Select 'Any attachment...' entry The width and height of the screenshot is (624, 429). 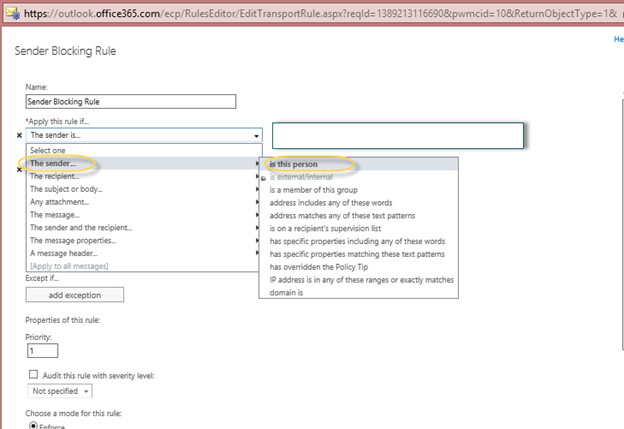(x=142, y=202)
